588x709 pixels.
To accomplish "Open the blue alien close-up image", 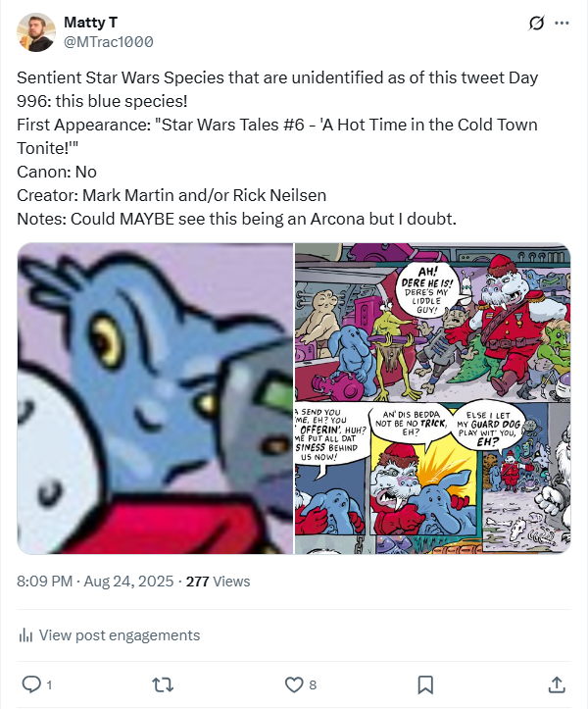I will pyautogui.click(x=155, y=398).
